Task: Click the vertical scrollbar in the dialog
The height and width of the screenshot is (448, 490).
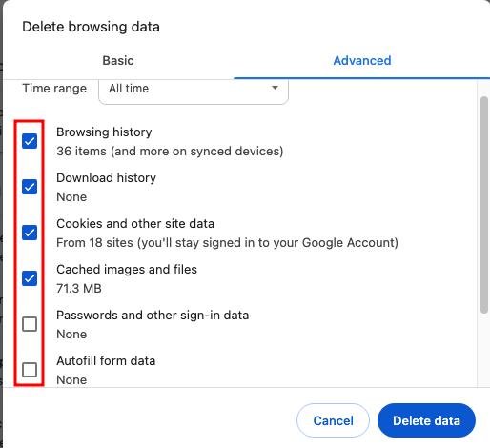Action: pos(484,205)
